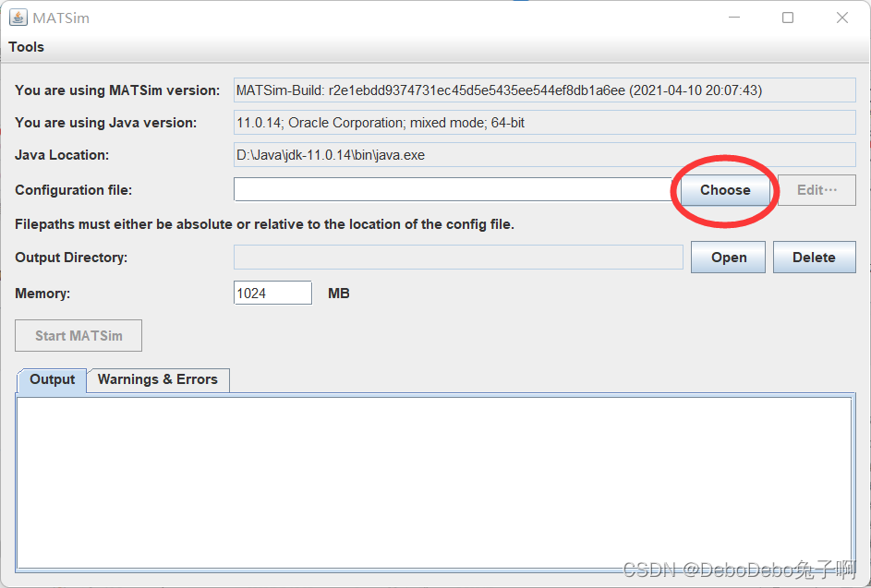871x588 pixels.
Task: Switch to the Warnings & Errors tab
Action: tap(158, 379)
